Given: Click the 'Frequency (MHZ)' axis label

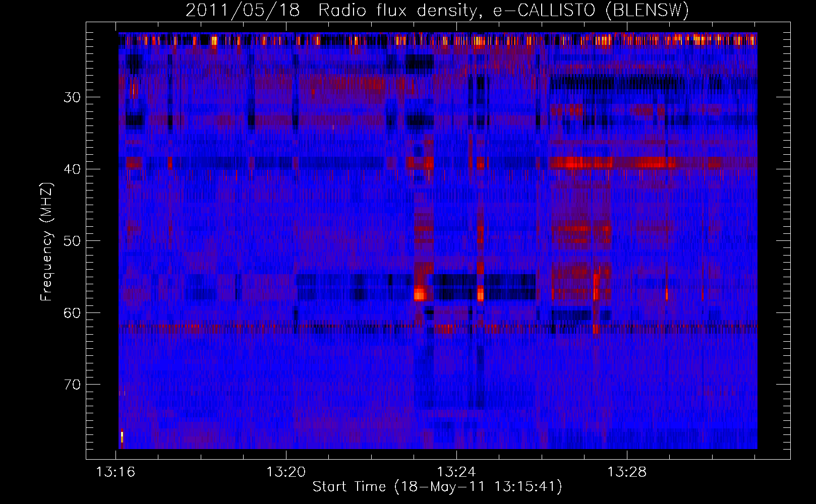Looking at the screenshot, I should pyautogui.click(x=46, y=241).
